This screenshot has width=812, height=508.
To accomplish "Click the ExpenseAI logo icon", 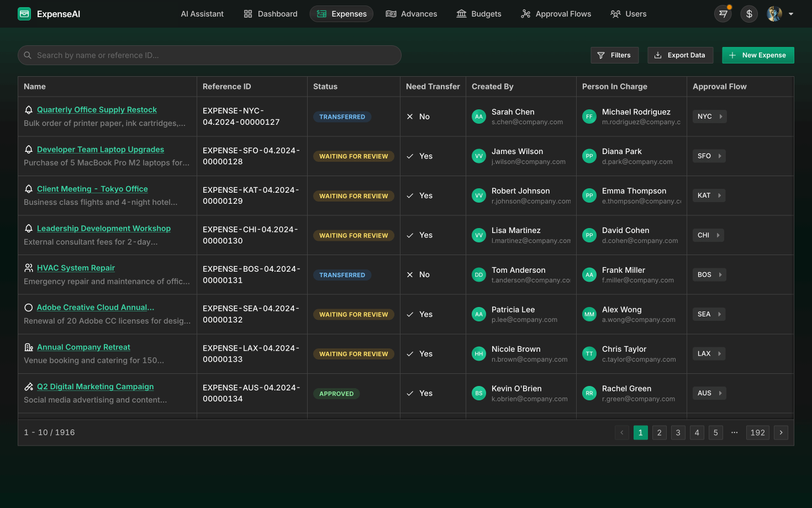I will (24, 14).
